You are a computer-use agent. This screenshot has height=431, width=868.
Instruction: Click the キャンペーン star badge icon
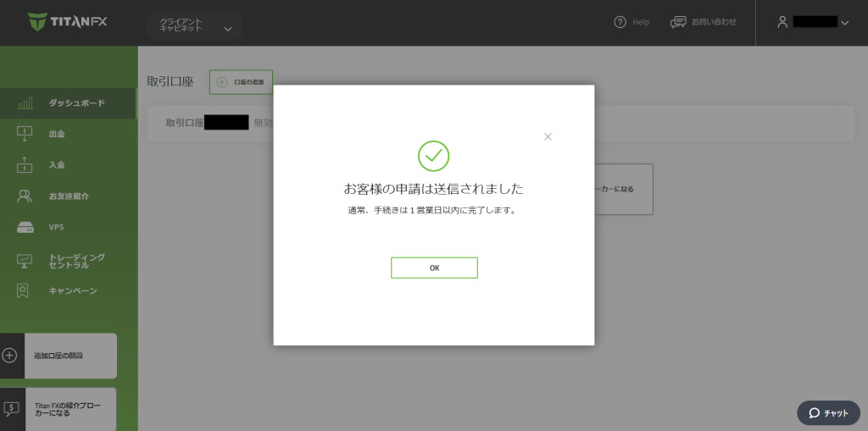[23, 291]
